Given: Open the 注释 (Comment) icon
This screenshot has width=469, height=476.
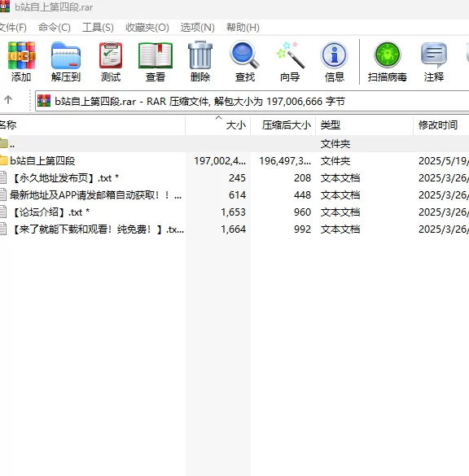Looking at the screenshot, I should click(x=434, y=62).
